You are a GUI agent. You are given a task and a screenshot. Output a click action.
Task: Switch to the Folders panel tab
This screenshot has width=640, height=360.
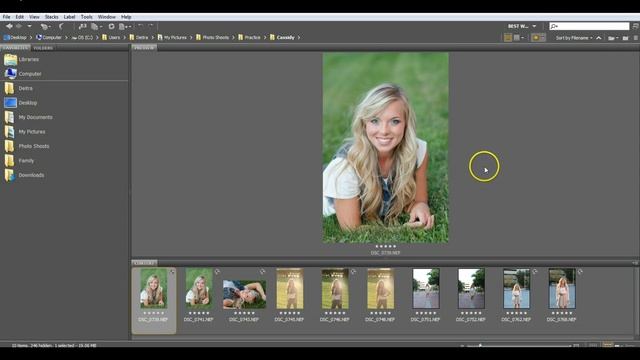click(43, 48)
